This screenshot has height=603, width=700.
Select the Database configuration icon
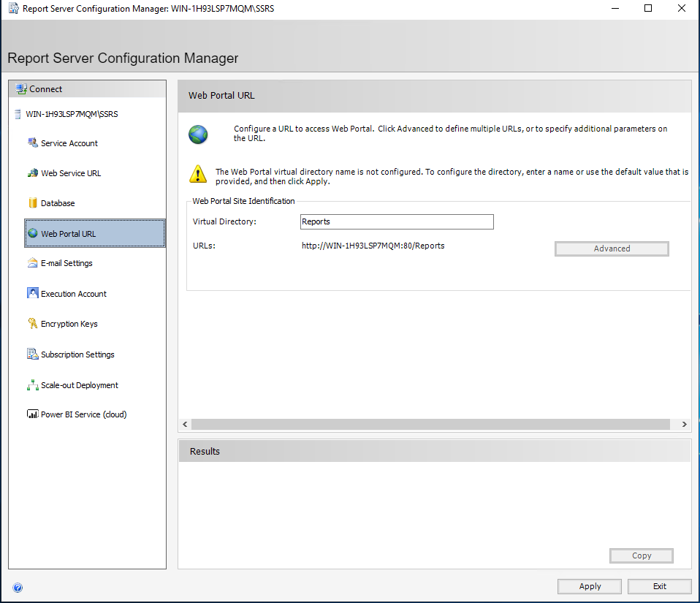point(32,202)
